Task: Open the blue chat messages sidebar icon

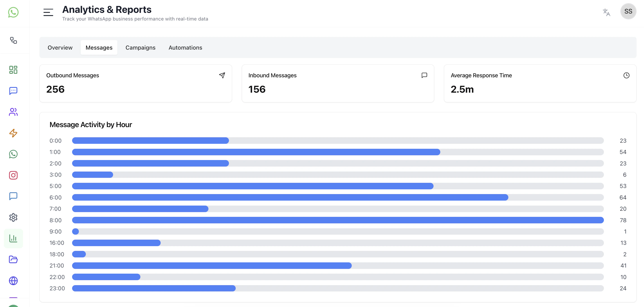Action: [13, 91]
